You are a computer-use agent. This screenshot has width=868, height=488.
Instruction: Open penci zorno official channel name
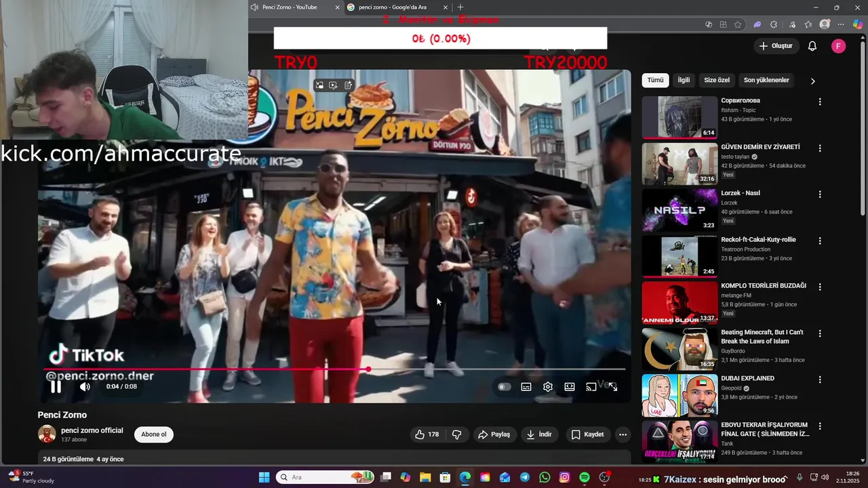tap(92, 430)
